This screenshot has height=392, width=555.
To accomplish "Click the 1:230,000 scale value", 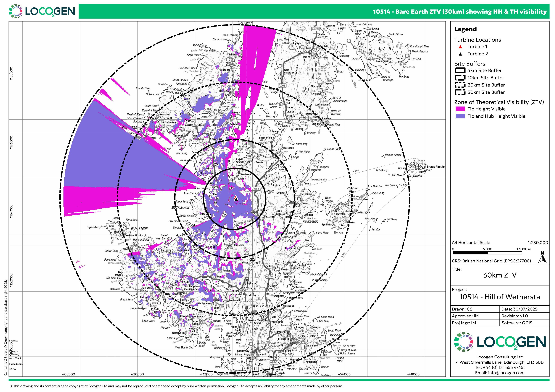I will coord(538,243).
